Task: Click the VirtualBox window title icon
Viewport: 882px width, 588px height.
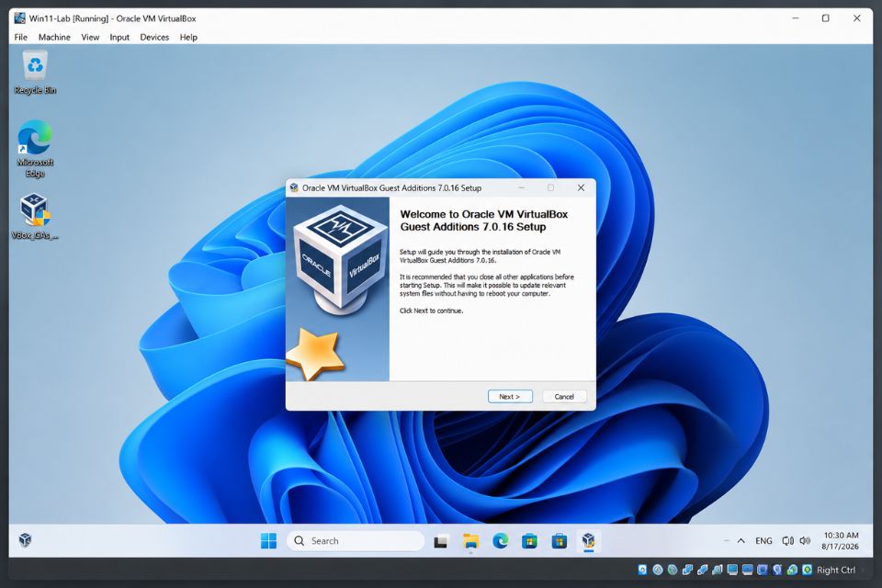Action: (19, 18)
